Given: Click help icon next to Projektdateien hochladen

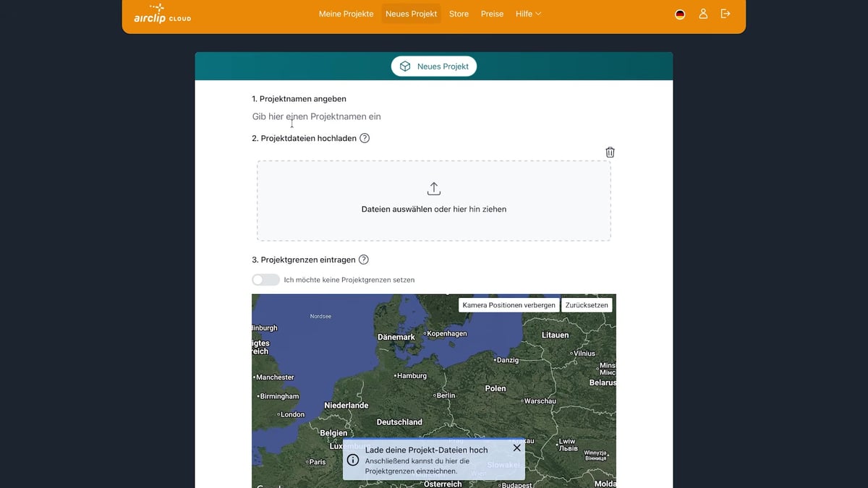Looking at the screenshot, I should (x=365, y=138).
